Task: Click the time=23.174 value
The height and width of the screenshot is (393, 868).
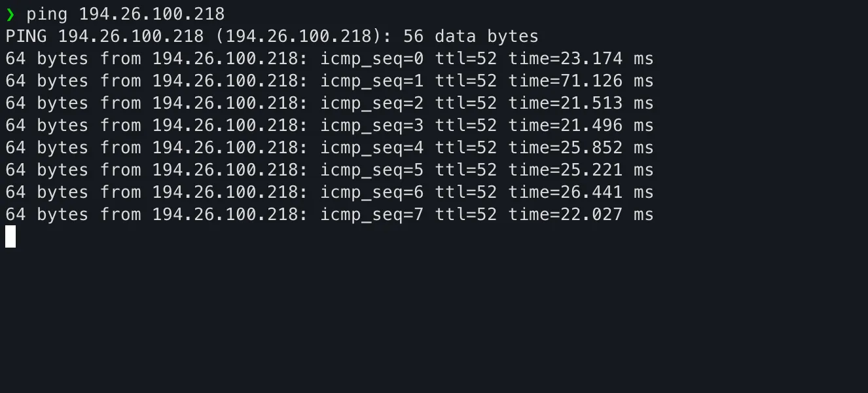Action: click(x=566, y=59)
